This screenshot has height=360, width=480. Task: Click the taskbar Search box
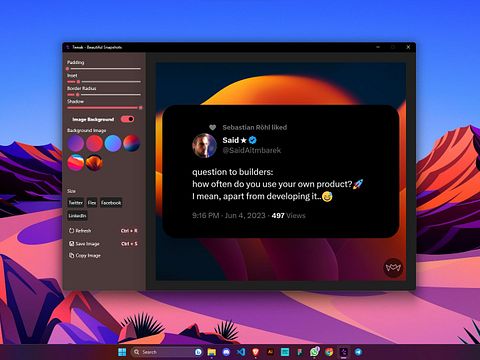tap(163, 352)
